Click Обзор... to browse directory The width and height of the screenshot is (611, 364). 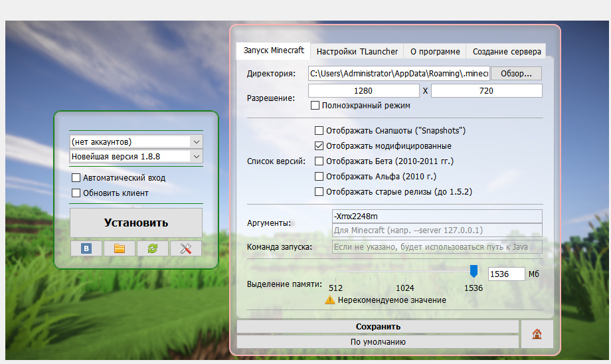516,73
